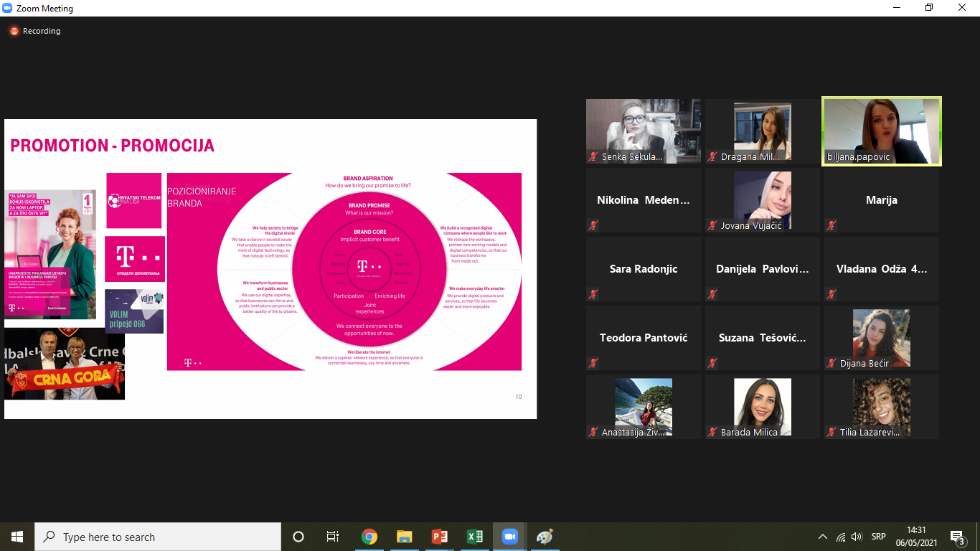Screen dimensions: 980x551
Task: Click the Recording indicator icon
Action: click(14, 32)
